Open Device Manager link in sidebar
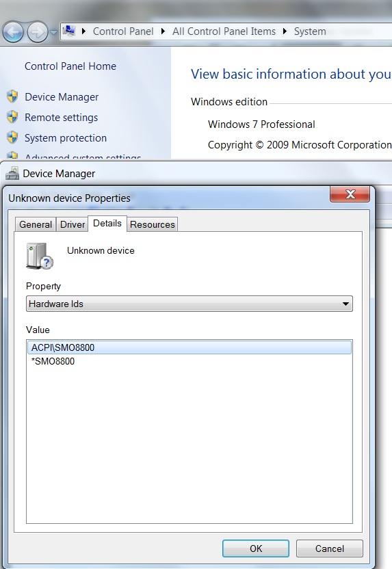Image resolution: width=392 pixels, height=569 pixels. click(x=62, y=97)
